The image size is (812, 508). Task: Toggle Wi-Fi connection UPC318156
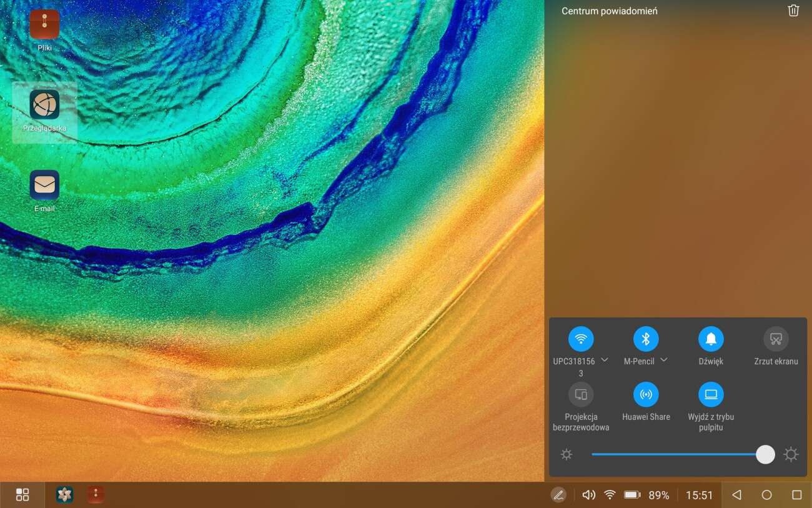coord(581,339)
